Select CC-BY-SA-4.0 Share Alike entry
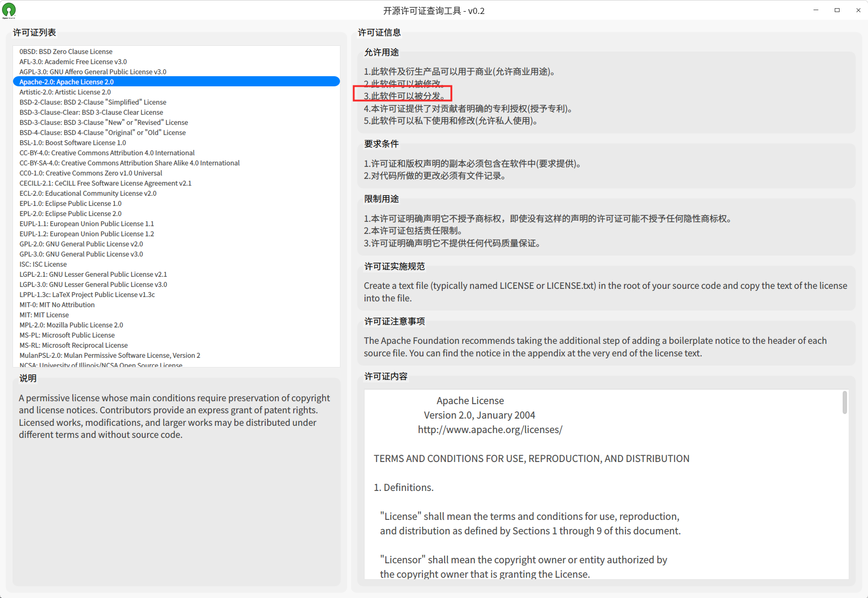868x598 pixels. (x=176, y=163)
